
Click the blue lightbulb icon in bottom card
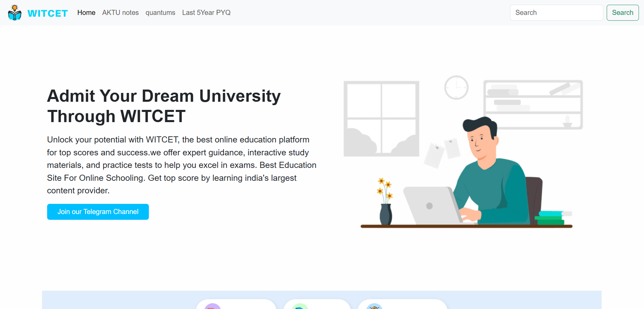coord(374,306)
